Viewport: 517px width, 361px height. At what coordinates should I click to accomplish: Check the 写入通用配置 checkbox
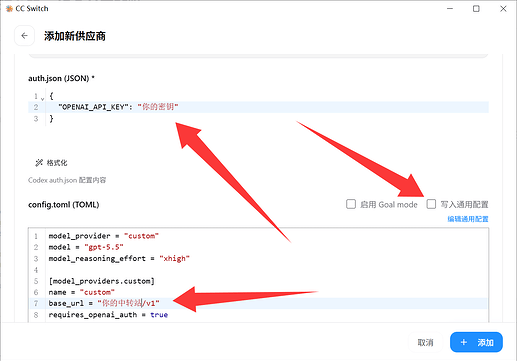[x=431, y=204]
